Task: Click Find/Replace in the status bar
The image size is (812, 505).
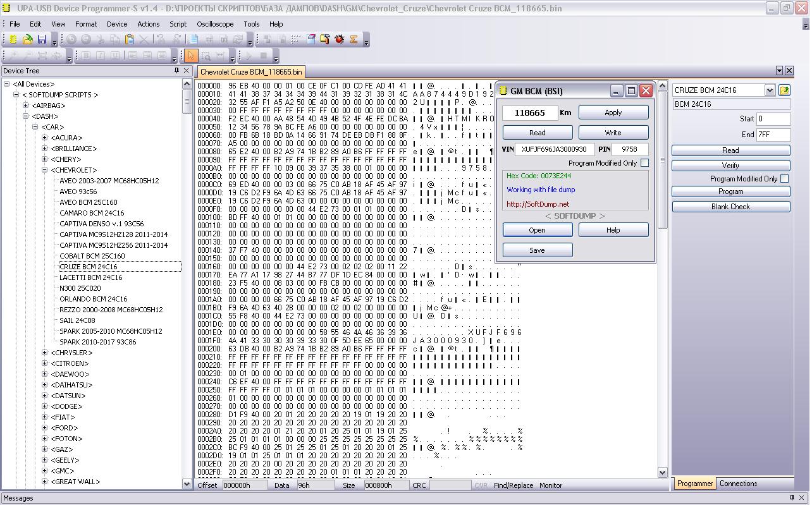Action: point(514,485)
